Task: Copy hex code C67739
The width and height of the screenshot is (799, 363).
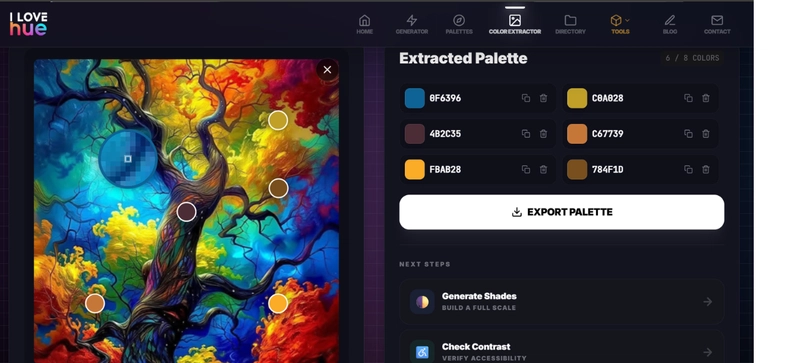Action: tap(688, 134)
